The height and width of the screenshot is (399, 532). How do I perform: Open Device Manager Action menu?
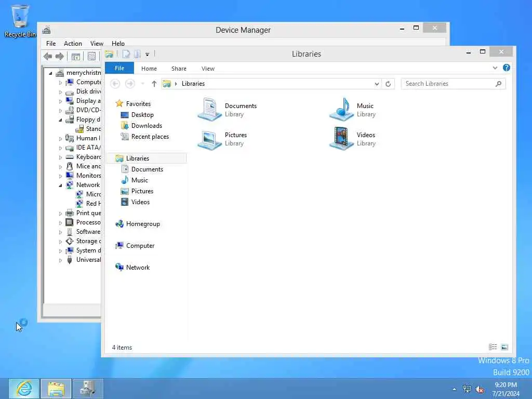click(x=73, y=44)
